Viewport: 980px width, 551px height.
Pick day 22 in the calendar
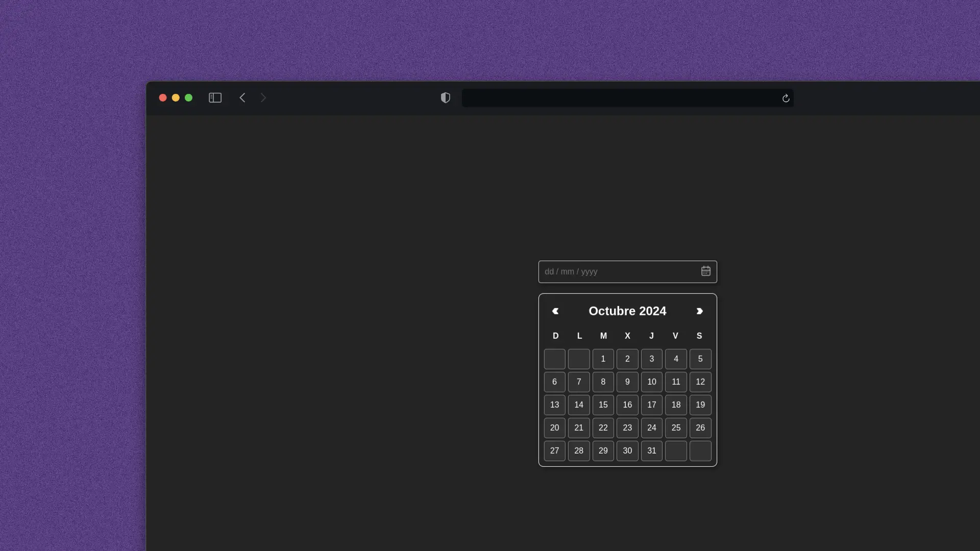603,428
